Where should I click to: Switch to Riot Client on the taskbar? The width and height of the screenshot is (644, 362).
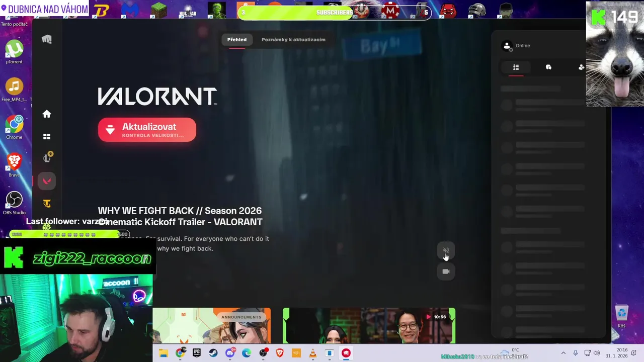[346, 353]
